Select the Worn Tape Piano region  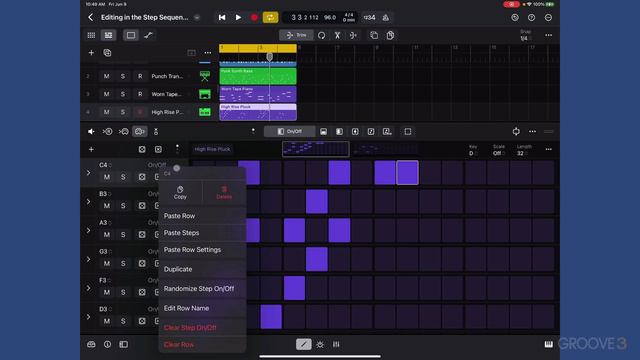pyautogui.click(x=258, y=94)
